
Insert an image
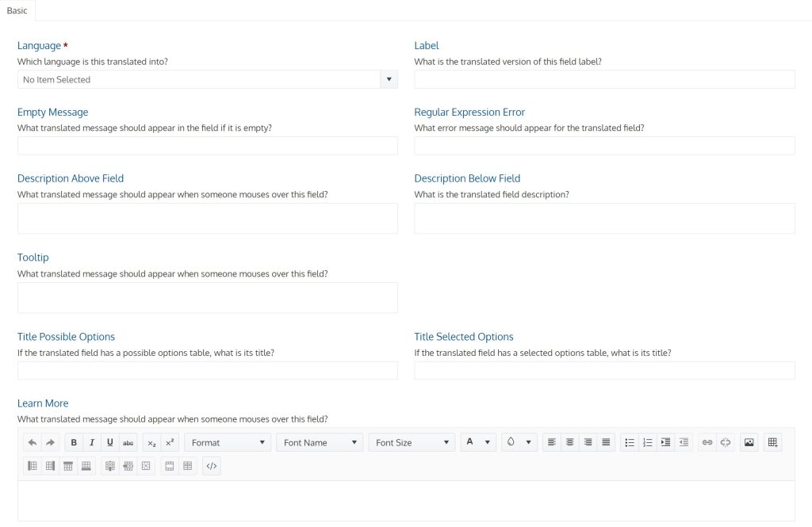pos(749,443)
